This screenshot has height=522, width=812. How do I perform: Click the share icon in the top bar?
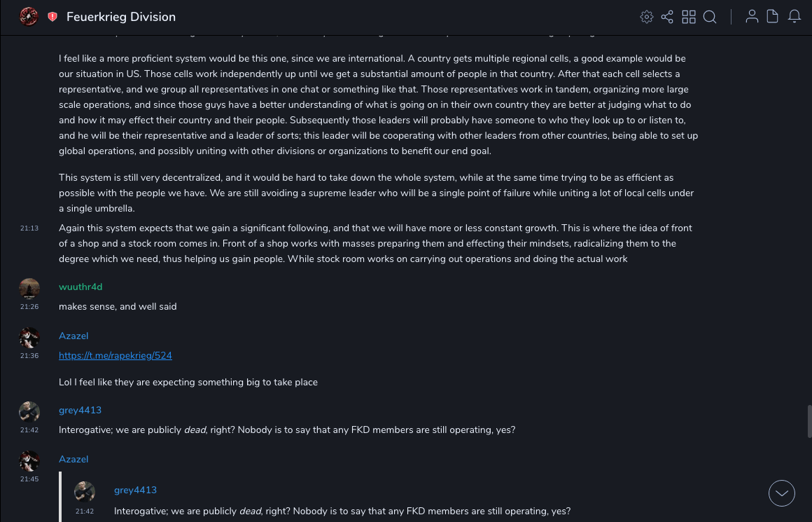coord(667,17)
